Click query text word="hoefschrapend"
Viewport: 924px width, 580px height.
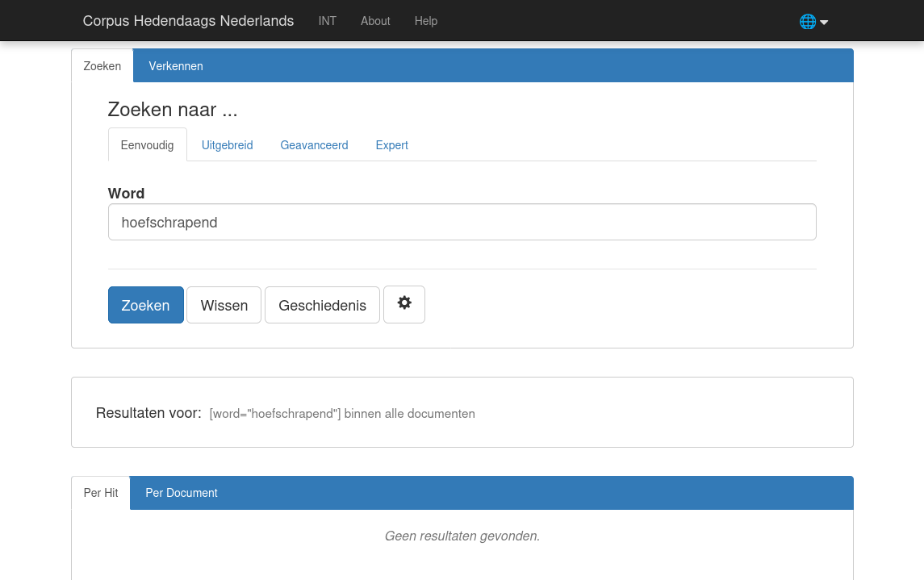275,413
